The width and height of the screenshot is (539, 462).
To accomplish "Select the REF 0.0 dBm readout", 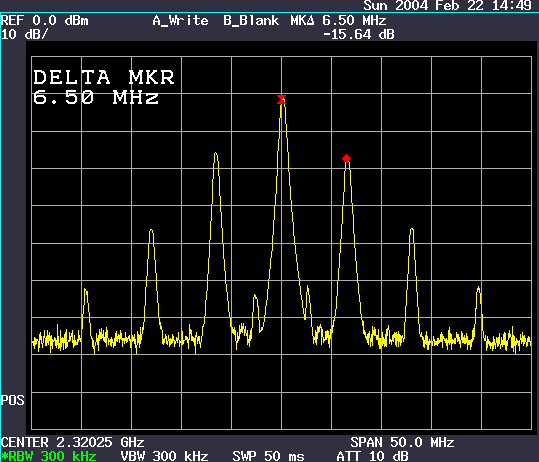I will pyautogui.click(x=45, y=21).
